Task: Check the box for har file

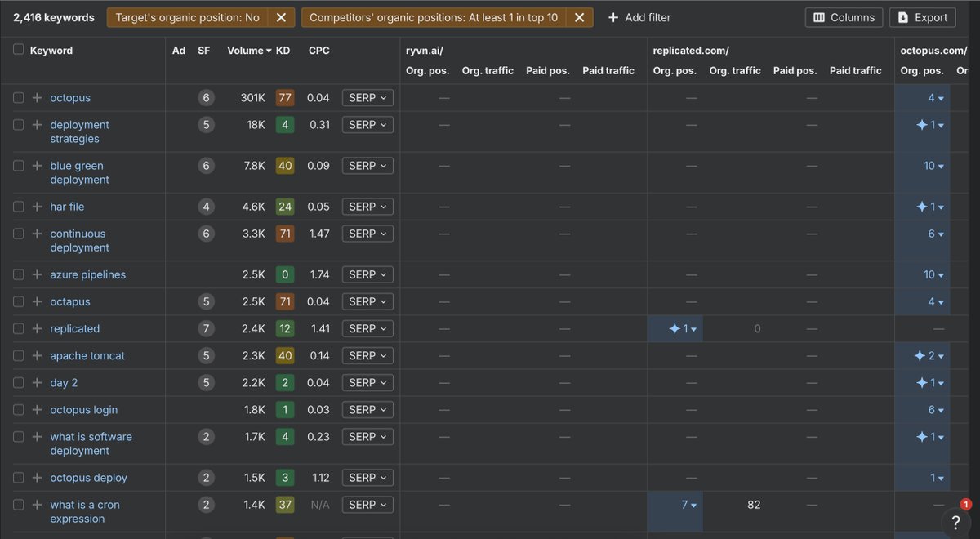Action: coord(19,207)
